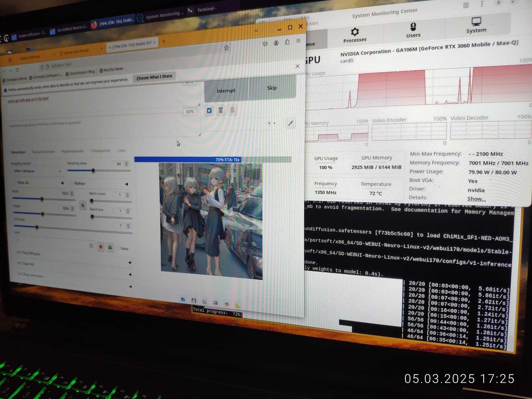Expand the Refiner section arrow
The height and width of the screenshot is (399, 532).
(126, 184)
